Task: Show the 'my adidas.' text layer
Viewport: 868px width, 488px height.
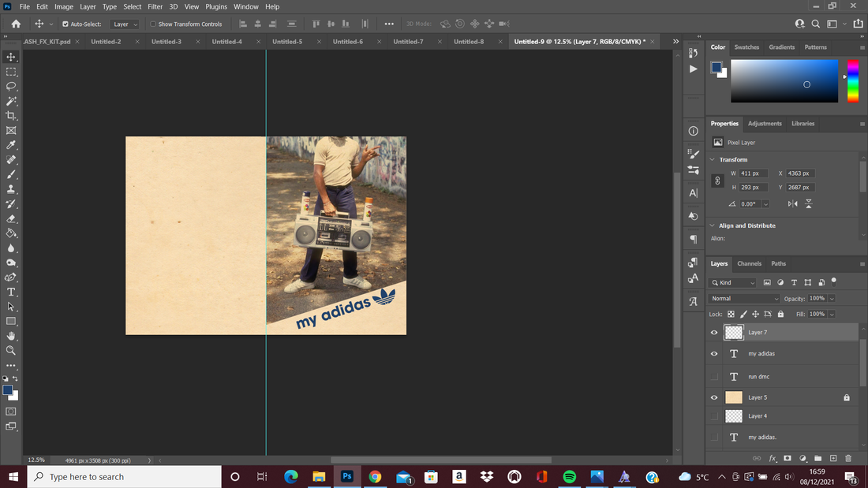Action: tap(714, 437)
